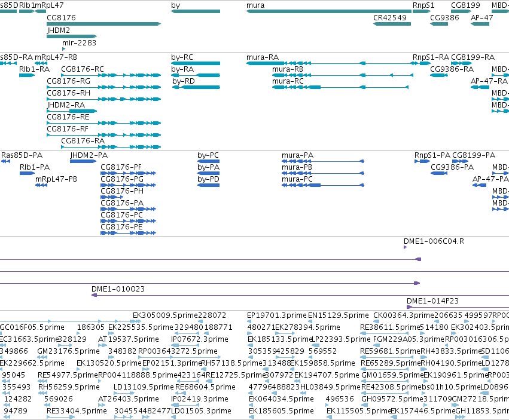
Task: Select the EN15129.5prime EST label
Action: 339,315
